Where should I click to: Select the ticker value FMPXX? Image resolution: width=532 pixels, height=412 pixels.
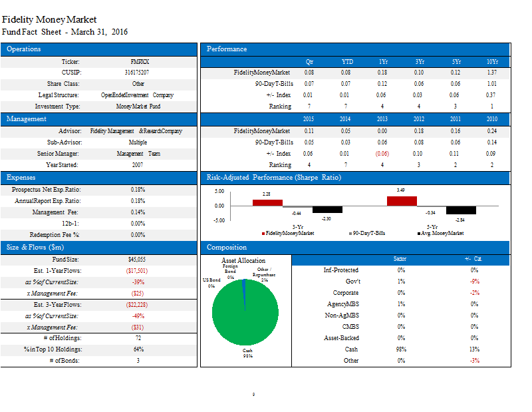pos(140,62)
